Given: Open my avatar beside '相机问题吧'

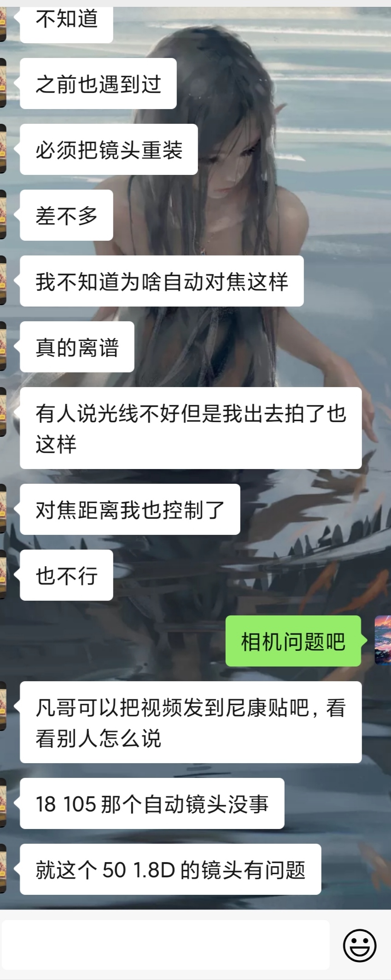Looking at the screenshot, I should point(383,640).
